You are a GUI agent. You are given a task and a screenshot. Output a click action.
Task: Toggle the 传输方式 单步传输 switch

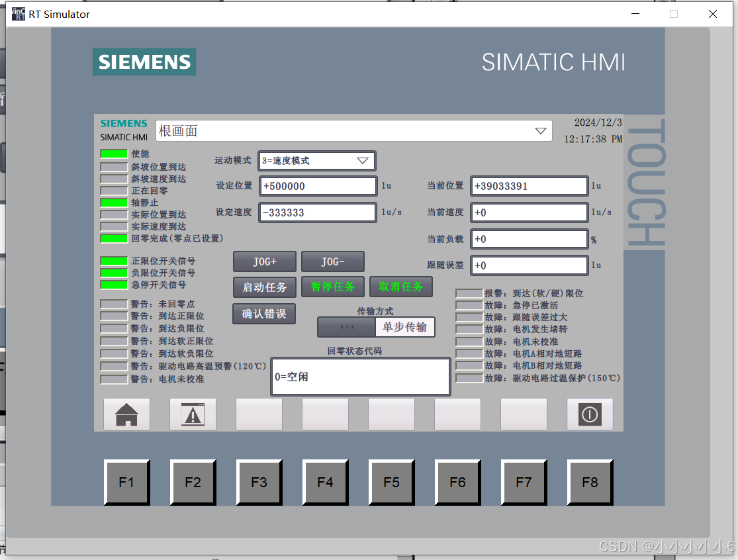(376, 327)
